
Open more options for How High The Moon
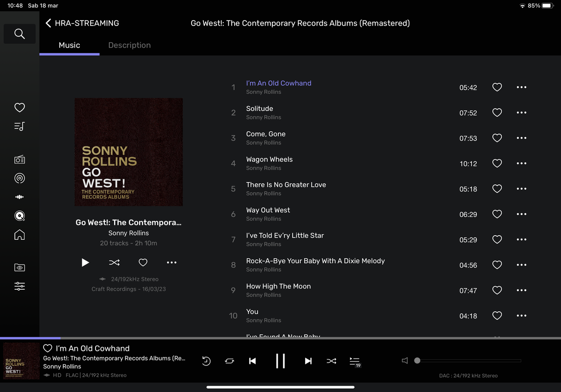click(x=521, y=291)
